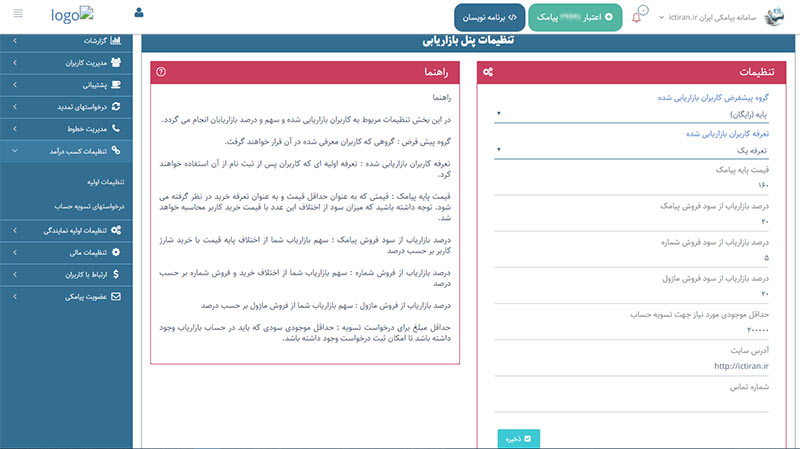
Task: Click the درخواستهای تمدید refresh icon
Action: [116, 107]
